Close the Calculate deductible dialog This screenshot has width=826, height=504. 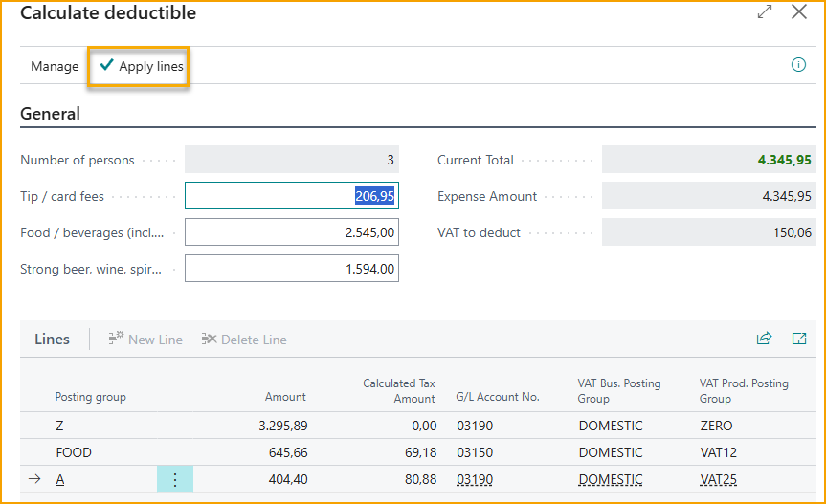pos(799,12)
